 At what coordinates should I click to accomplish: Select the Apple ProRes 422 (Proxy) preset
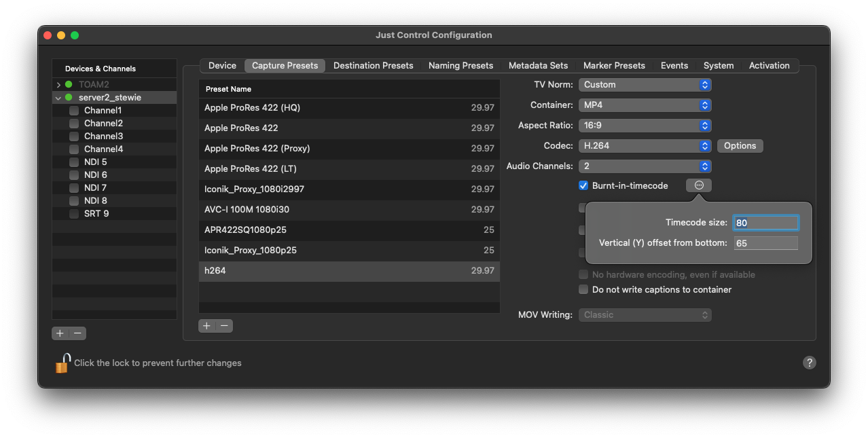pos(349,149)
